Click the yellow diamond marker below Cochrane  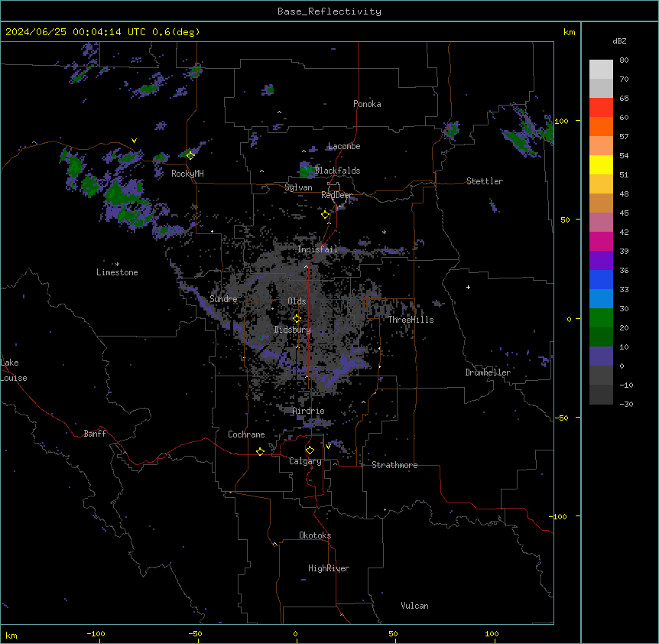260,451
